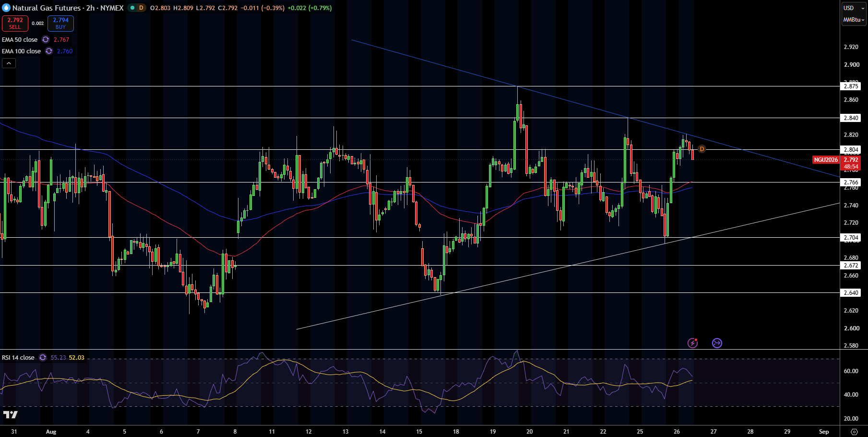This screenshot has height=437, width=868.
Task: Click the Aug label on time axis
Action: pyautogui.click(x=51, y=431)
